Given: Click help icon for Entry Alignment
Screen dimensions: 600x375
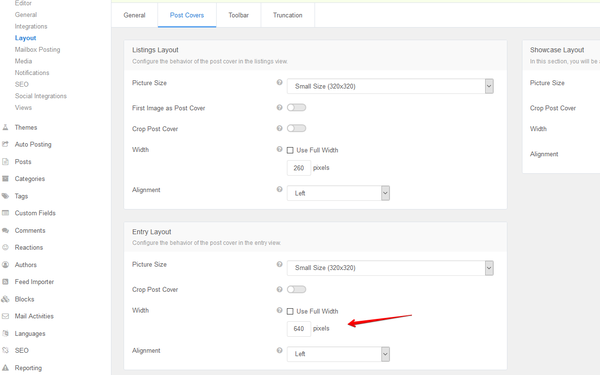Looking at the screenshot, I should tap(279, 350).
